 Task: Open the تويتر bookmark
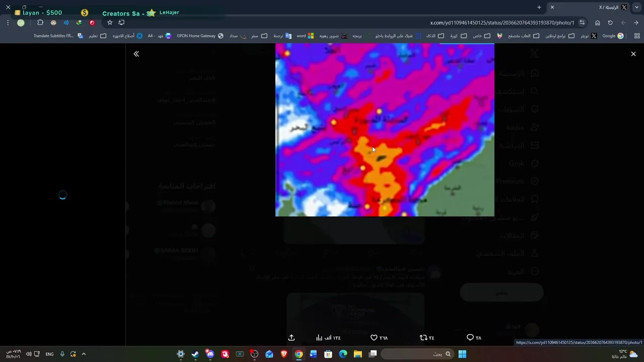pyautogui.click(x=589, y=36)
